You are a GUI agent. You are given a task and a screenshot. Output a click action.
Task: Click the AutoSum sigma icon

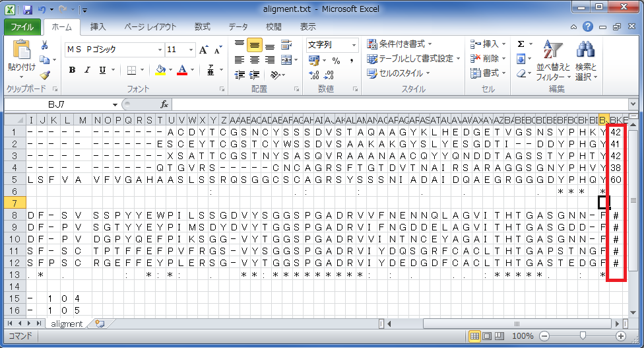(521, 44)
